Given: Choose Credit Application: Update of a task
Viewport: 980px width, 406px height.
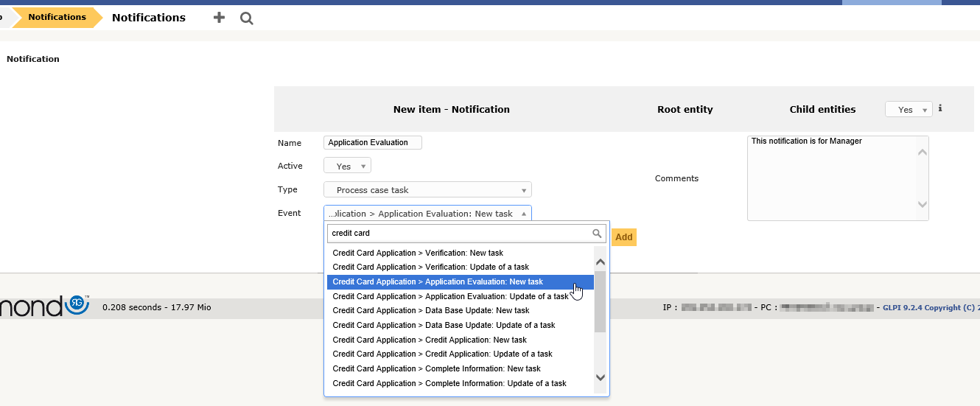Looking at the screenshot, I should coord(442,354).
